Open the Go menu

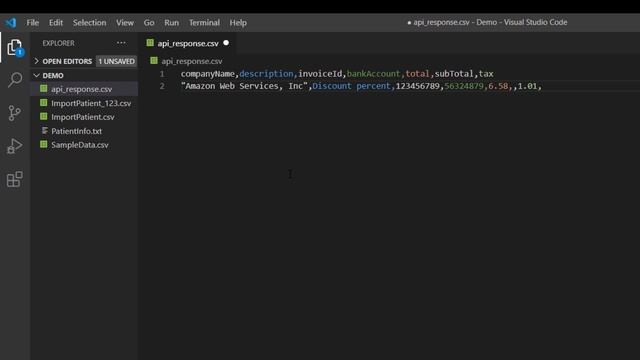pos(149,22)
